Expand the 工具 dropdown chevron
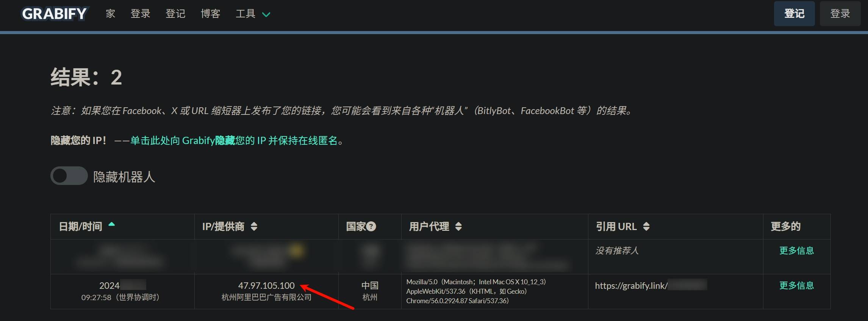Viewport: 868px width, 321px height. 266,15
